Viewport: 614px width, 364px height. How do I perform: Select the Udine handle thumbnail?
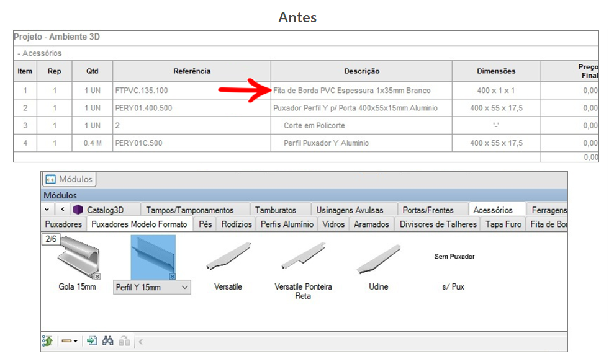coord(378,258)
